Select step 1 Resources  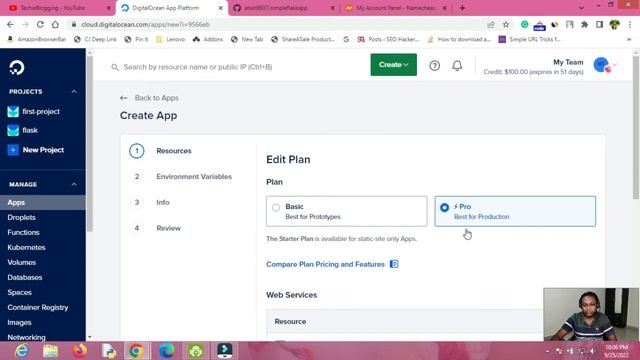(174, 151)
